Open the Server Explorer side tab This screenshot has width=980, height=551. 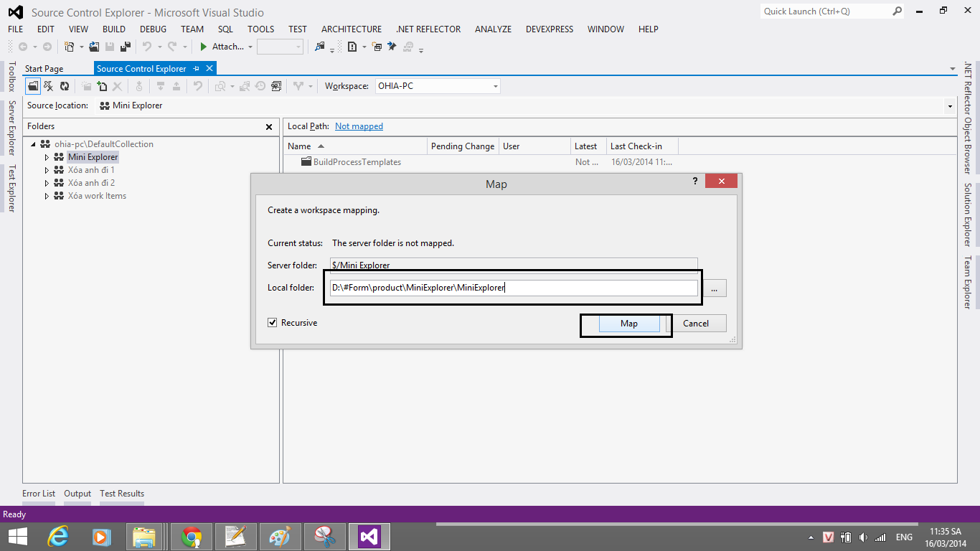tap(11, 128)
